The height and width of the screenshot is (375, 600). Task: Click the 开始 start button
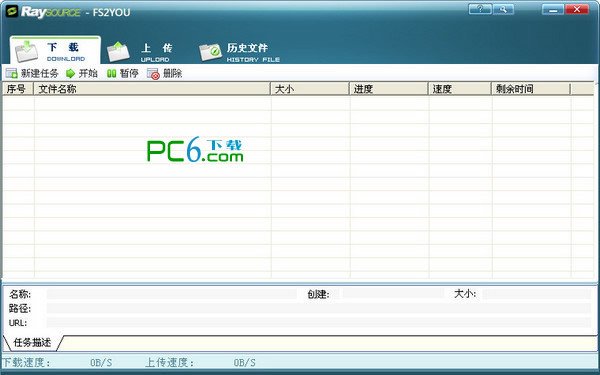[82, 73]
